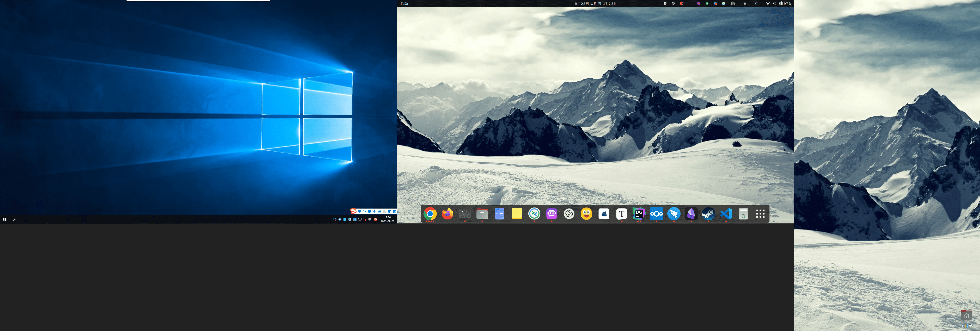Unmute the Windows volume tray icon
This screenshot has height=331, width=980.
(364, 219)
